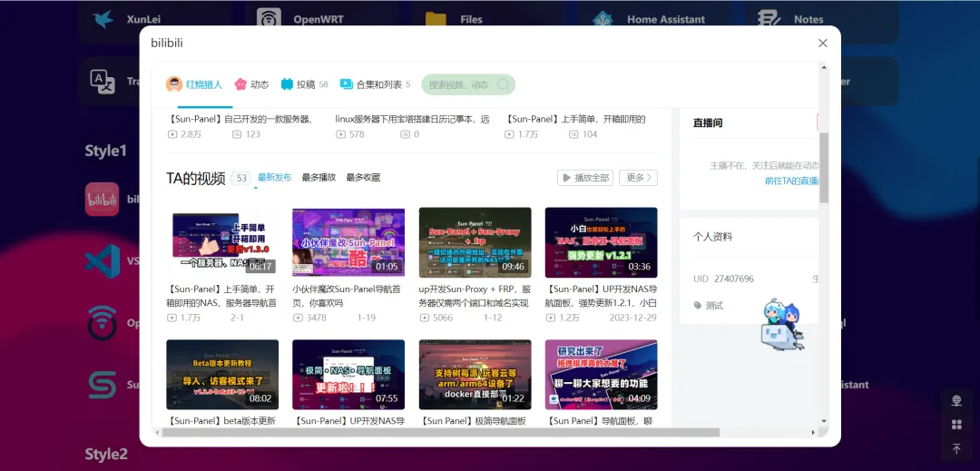Click the scroll-left arrow of horizontal scrollbar

[x=156, y=432]
